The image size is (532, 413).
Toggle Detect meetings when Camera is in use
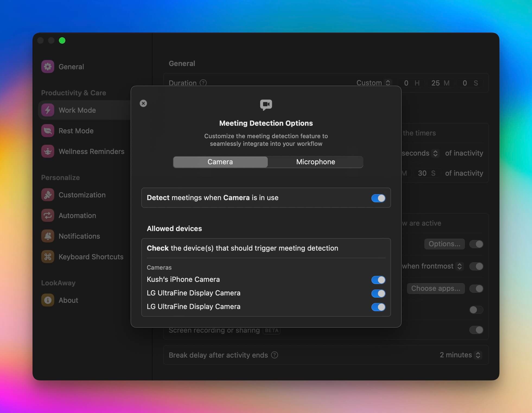tap(377, 197)
